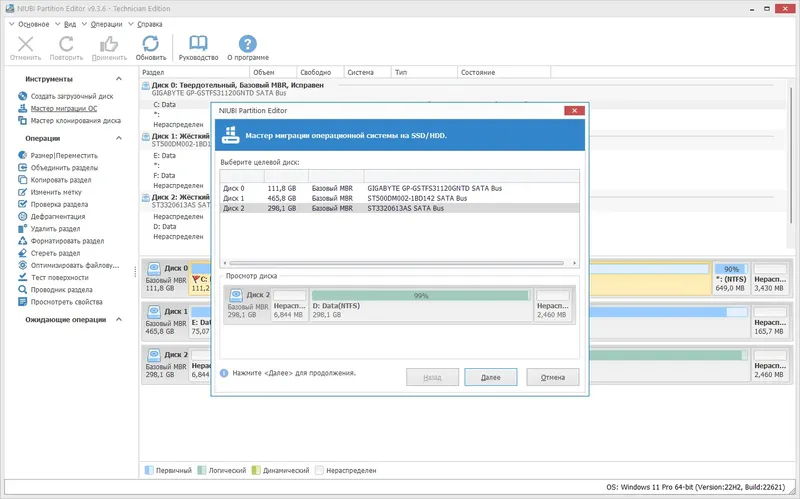This screenshot has width=800, height=499.
Task: Close the migration wizard dialog
Action: [574, 110]
